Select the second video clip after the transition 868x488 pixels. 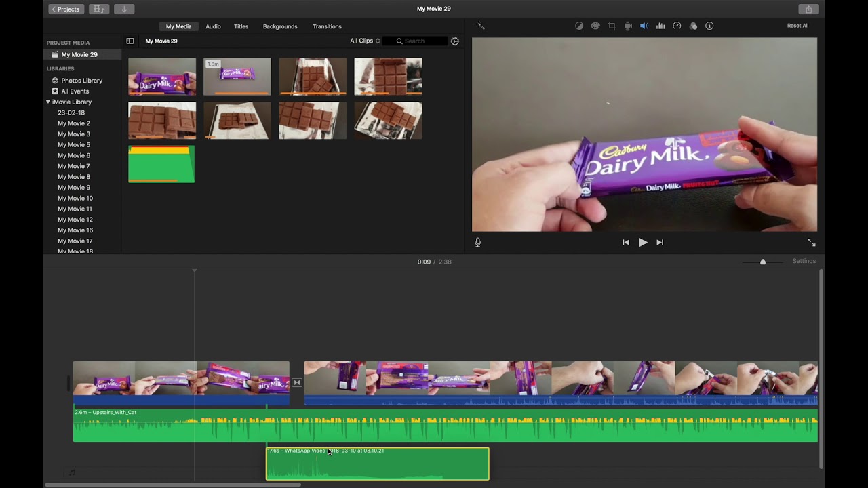(561, 383)
